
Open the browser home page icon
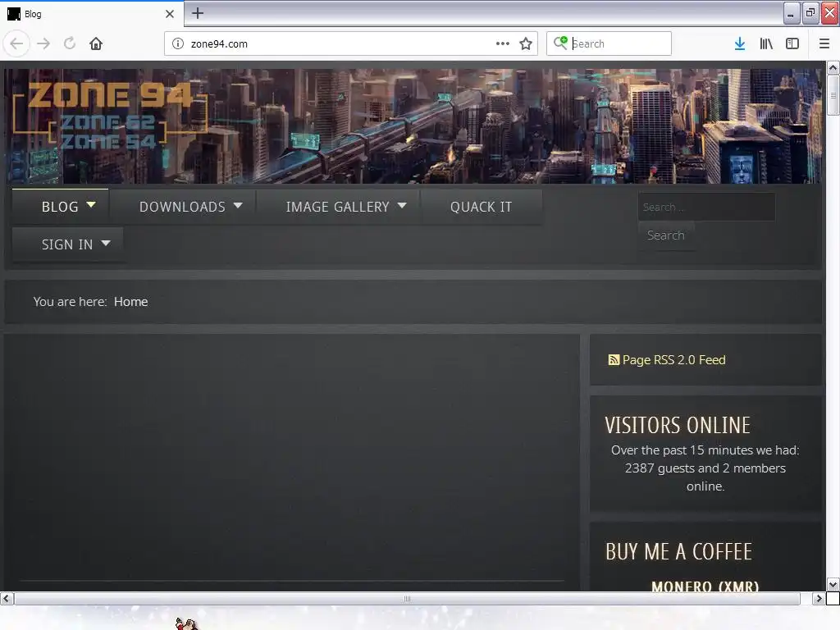tap(96, 43)
